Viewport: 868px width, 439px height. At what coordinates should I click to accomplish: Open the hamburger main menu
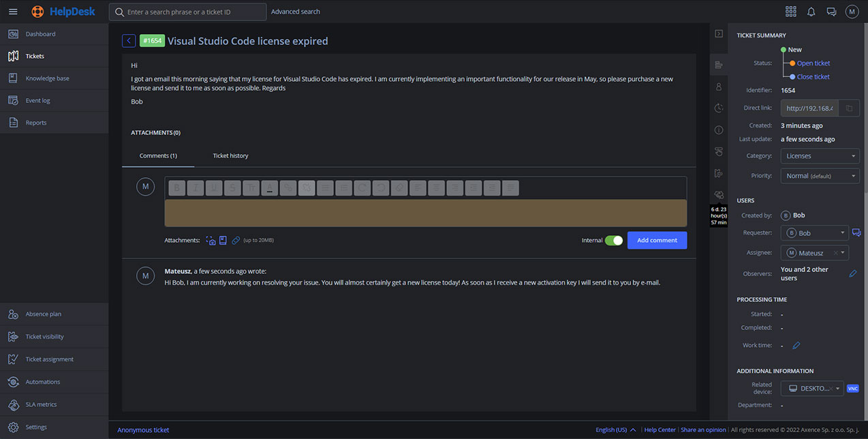(13, 12)
